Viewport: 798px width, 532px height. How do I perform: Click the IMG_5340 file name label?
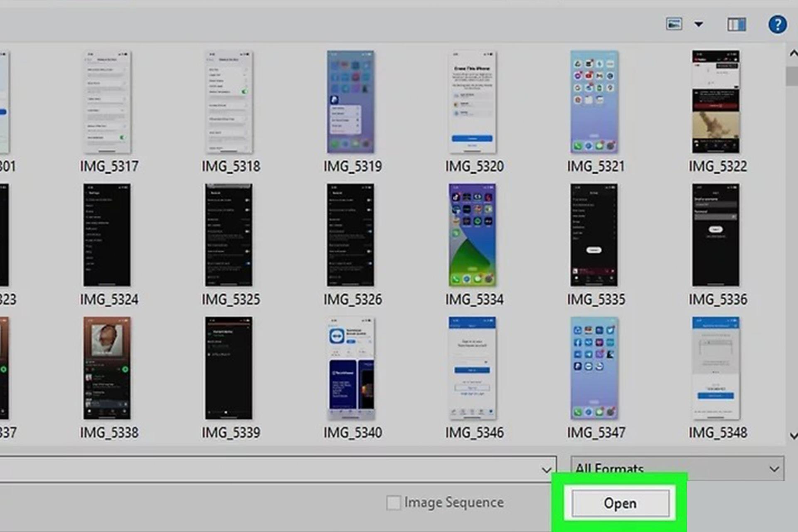(x=353, y=433)
